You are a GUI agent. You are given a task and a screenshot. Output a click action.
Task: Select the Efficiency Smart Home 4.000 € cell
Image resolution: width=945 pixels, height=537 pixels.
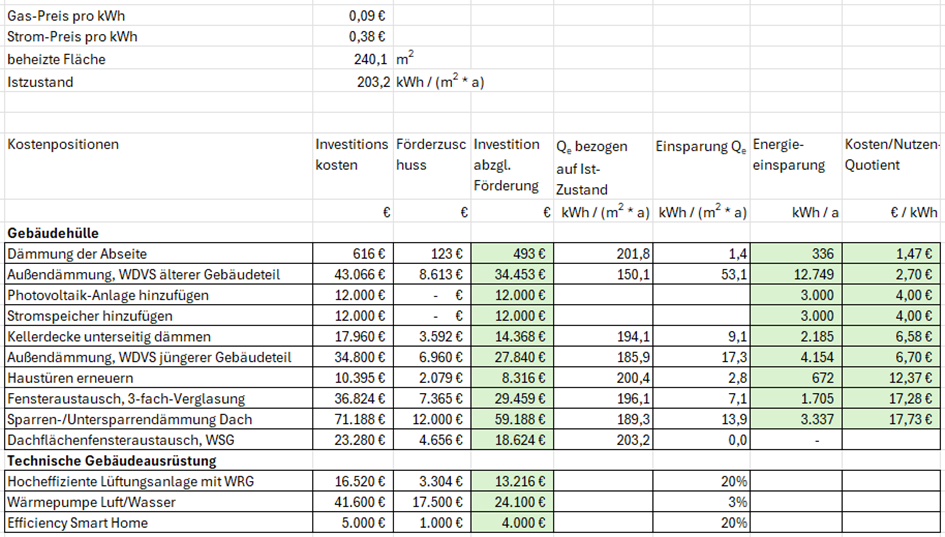tap(512, 523)
